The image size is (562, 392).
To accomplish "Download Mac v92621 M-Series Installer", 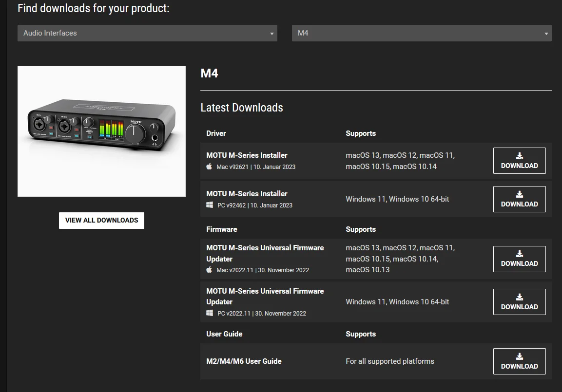I will pos(519,161).
